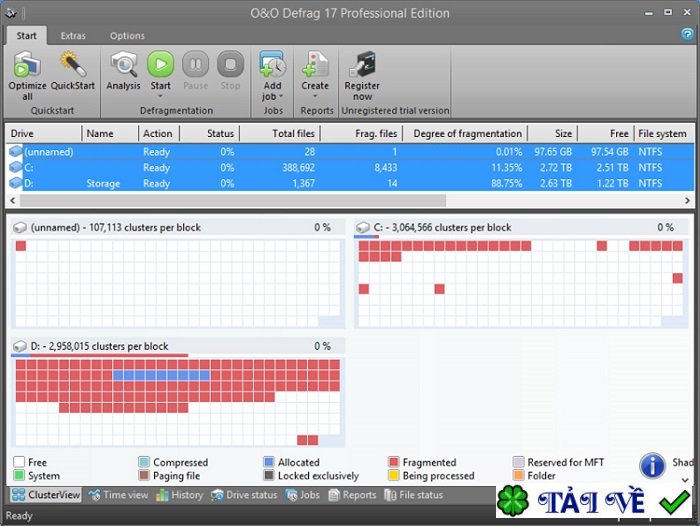
Task: Click the Allocated blue legend swatch
Action: [x=269, y=462]
